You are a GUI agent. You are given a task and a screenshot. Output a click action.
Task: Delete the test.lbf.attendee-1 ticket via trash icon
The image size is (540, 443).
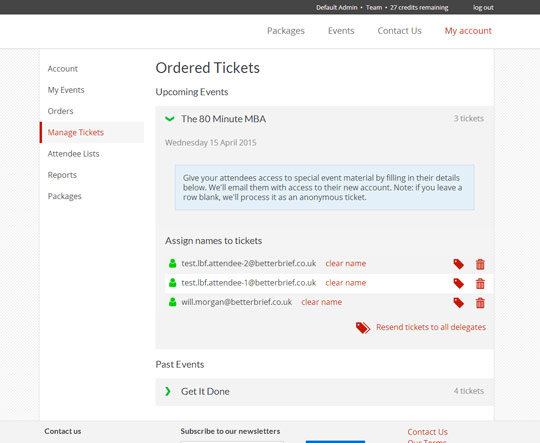pyautogui.click(x=480, y=284)
